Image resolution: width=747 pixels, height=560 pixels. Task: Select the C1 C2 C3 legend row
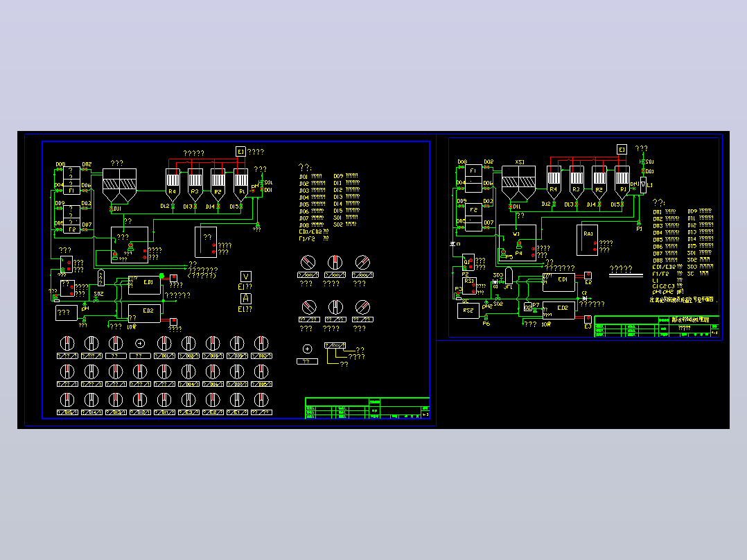(x=667, y=286)
